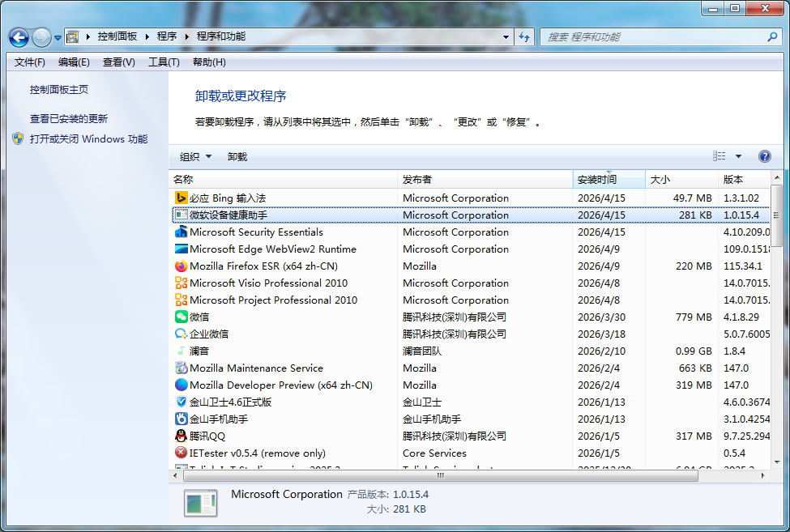Viewport: 790px width, 532px height.
Task: Click the 卸载 uninstall button
Action: [237, 157]
